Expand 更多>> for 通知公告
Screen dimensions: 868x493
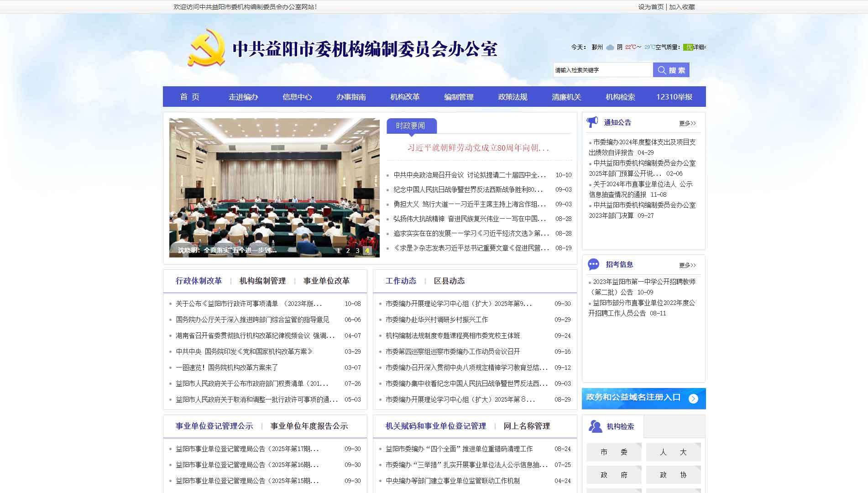coord(687,123)
